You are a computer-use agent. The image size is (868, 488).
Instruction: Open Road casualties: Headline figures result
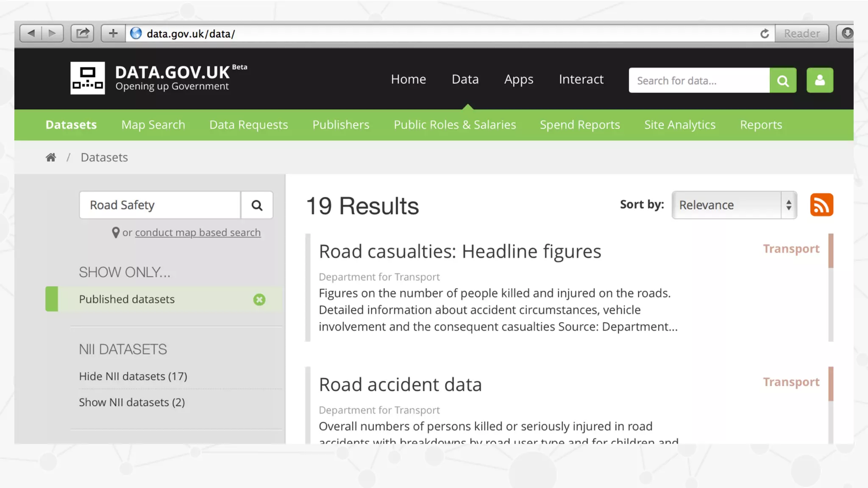pos(460,252)
